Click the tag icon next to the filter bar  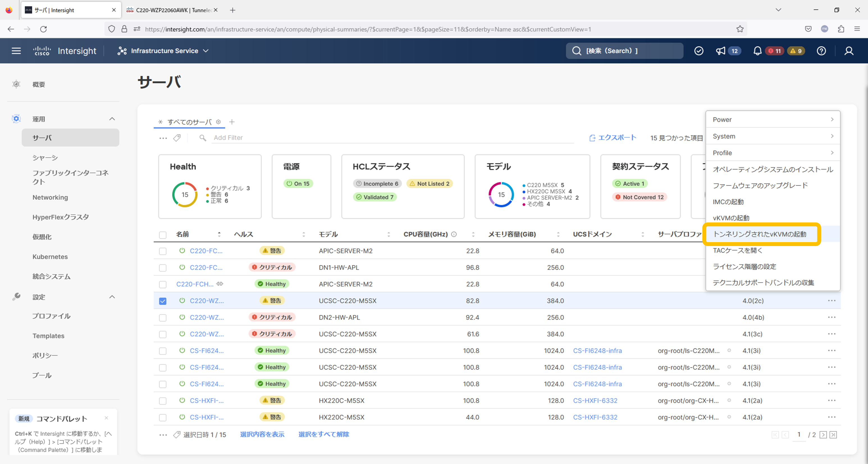(177, 138)
